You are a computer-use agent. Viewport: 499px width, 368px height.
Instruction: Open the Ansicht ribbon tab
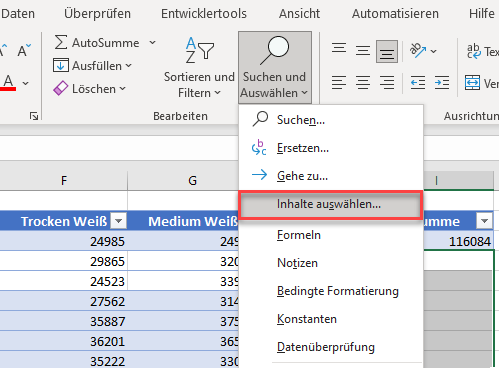pyautogui.click(x=299, y=14)
